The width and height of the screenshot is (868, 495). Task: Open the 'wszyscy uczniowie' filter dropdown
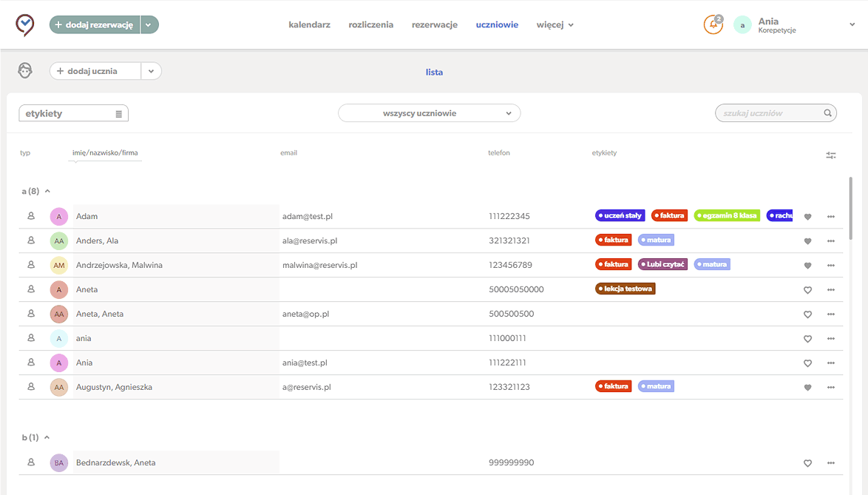pos(429,113)
